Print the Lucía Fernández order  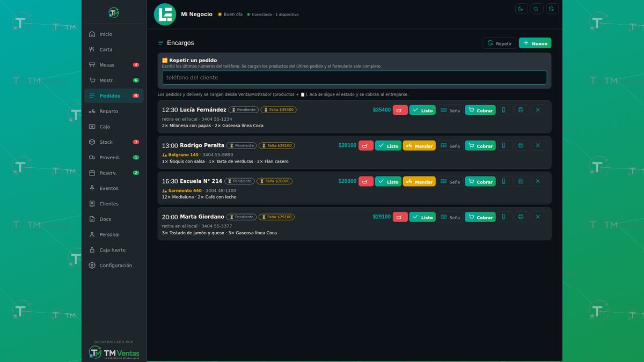[521, 110]
